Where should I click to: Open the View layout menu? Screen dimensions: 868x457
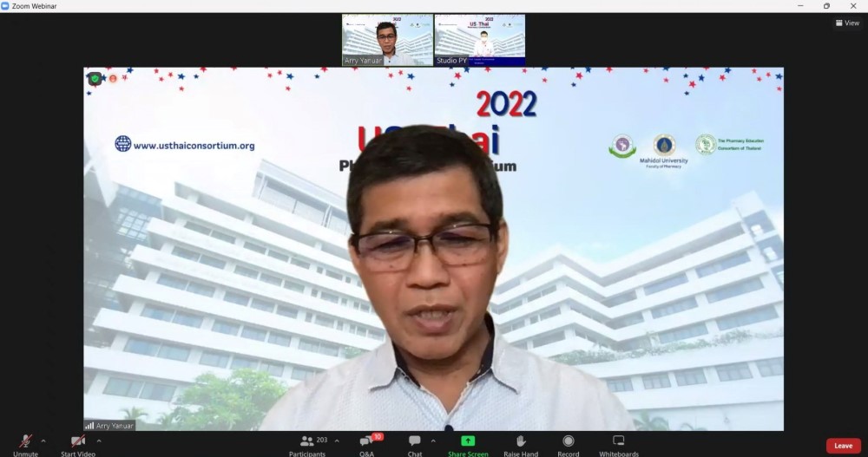pos(847,23)
